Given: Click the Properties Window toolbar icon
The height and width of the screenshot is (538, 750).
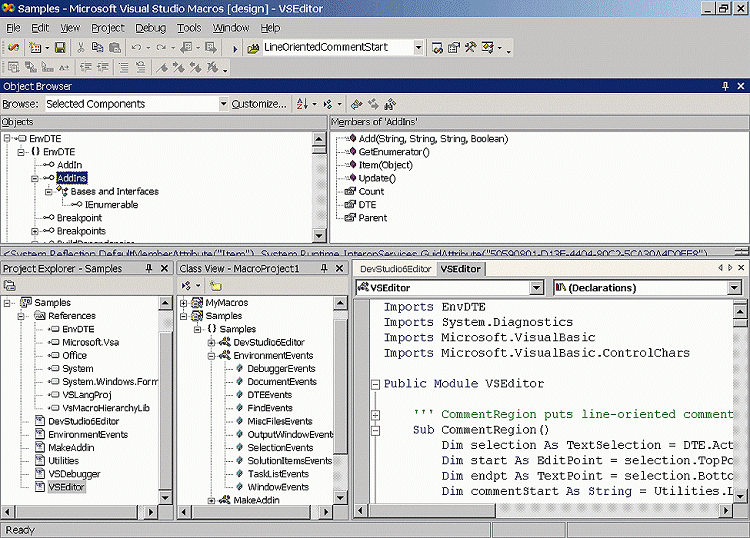Looking at the screenshot, I should 453,47.
